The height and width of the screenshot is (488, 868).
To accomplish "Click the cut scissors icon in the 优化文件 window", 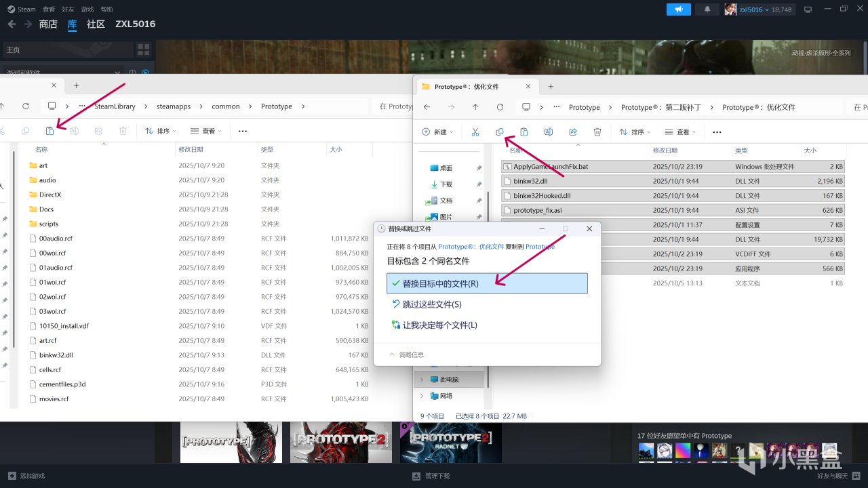I will [x=475, y=131].
